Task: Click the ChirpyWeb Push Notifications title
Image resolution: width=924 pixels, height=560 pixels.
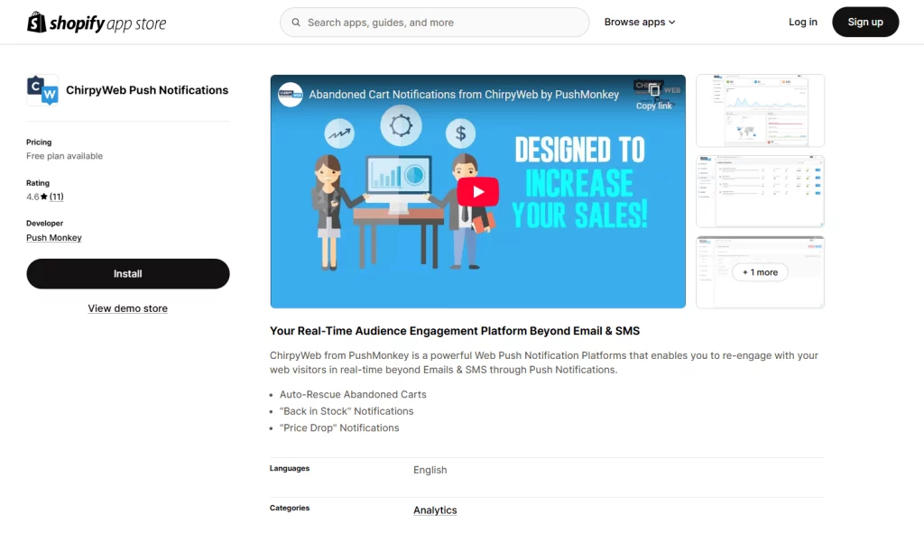Action: [147, 90]
